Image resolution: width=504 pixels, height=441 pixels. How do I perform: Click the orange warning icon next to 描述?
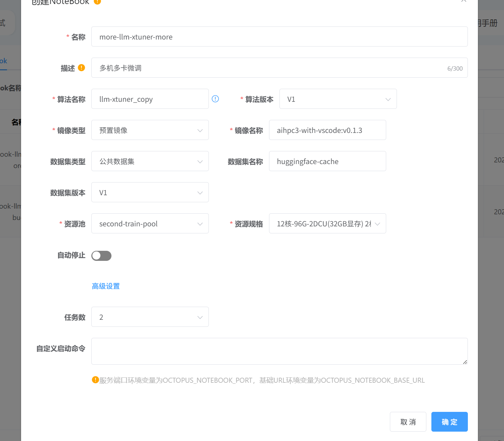tap(81, 68)
